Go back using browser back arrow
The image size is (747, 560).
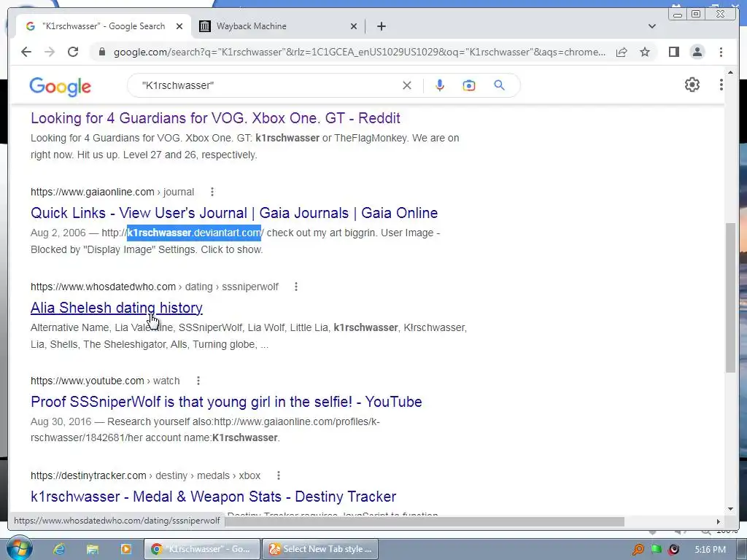click(26, 52)
